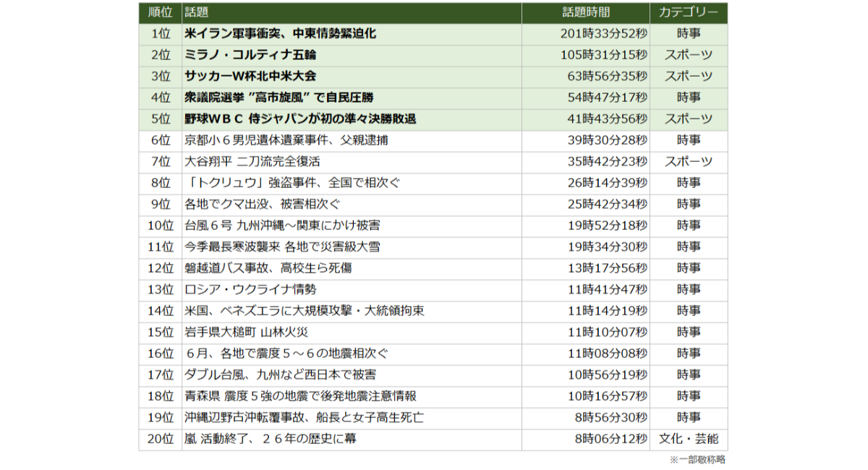This screenshot has width=868, height=470.
Task: Click the 1位 rank cell
Action: point(161,33)
